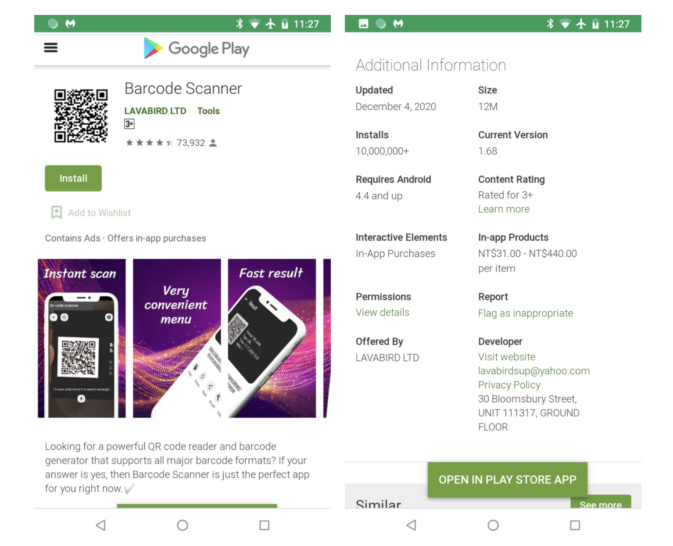
Task: Tap Back navigation button on left phone
Action: pos(101,525)
